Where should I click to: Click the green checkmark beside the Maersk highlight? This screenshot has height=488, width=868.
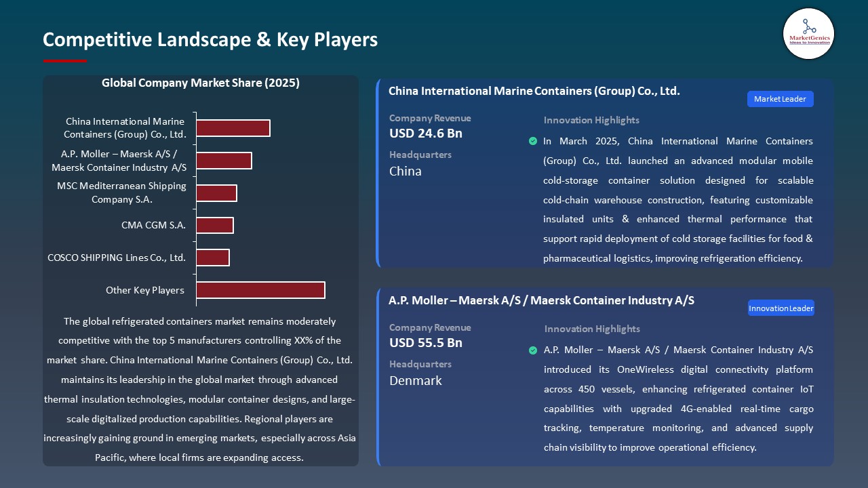pos(533,350)
